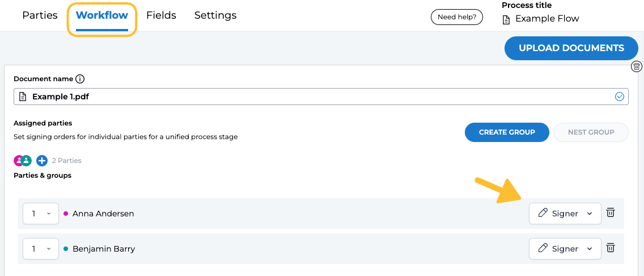Click the Create Group button
644x276 pixels.
pos(507,132)
